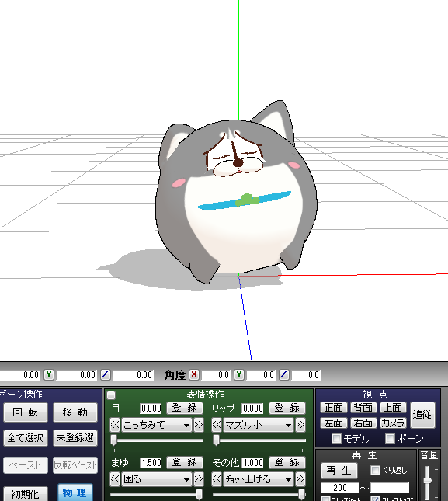Go to previous まゆ morph with << arrow

click(115, 479)
